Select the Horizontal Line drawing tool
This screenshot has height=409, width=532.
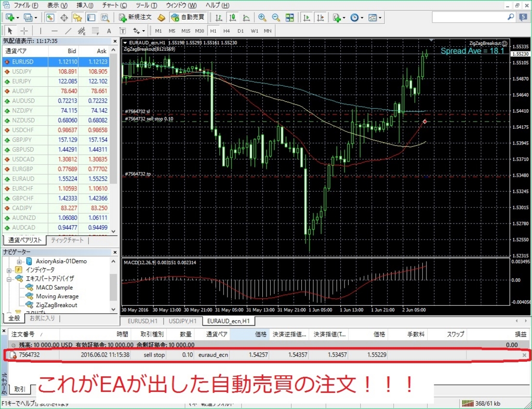pyautogui.click(x=54, y=30)
